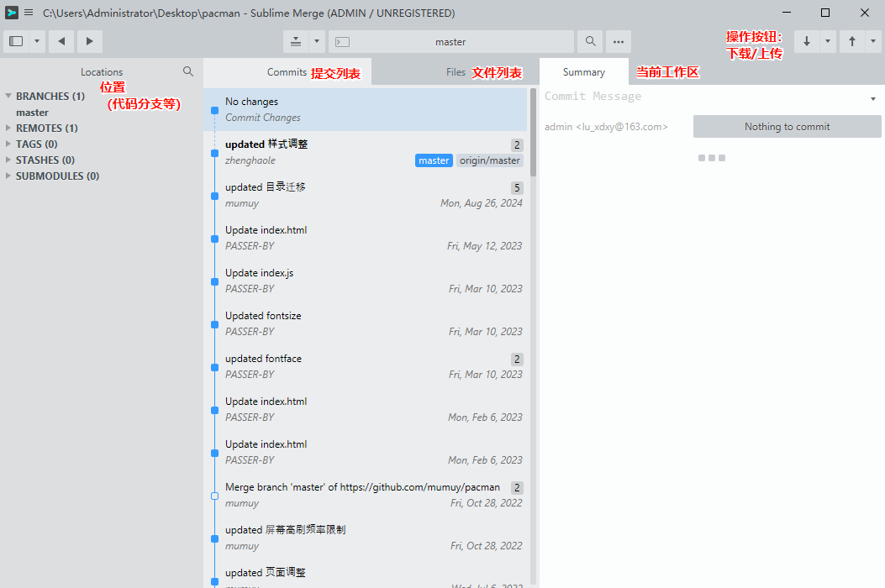Open the search commits magnifier in toolbar
The image size is (885, 588).
coord(591,41)
